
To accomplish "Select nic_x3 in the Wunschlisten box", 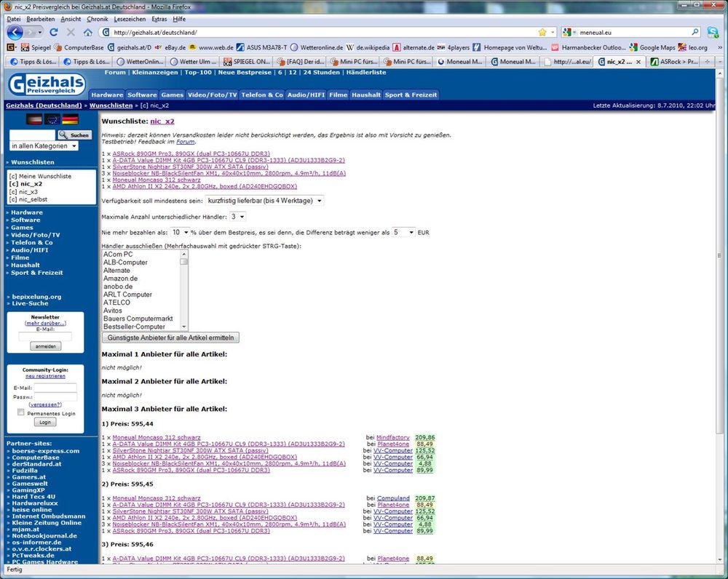I will click(28, 191).
